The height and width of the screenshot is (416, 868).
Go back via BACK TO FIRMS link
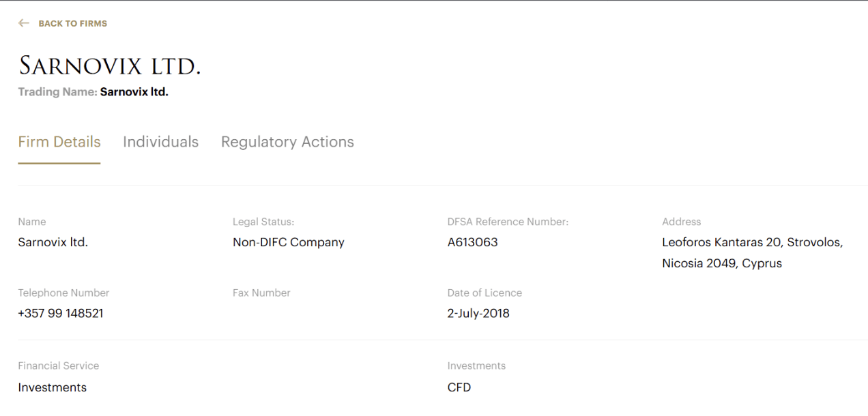pyautogui.click(x=72, y=23)
